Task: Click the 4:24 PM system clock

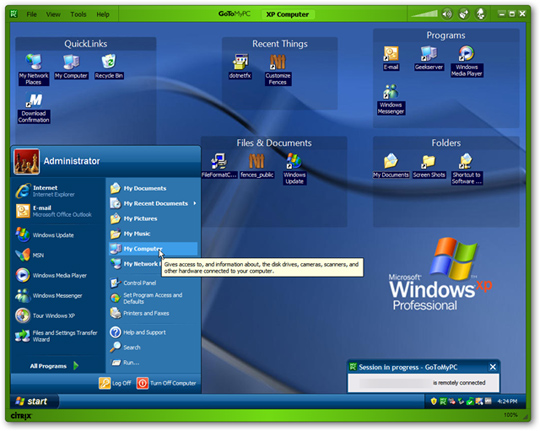Action: click(507, 401)
